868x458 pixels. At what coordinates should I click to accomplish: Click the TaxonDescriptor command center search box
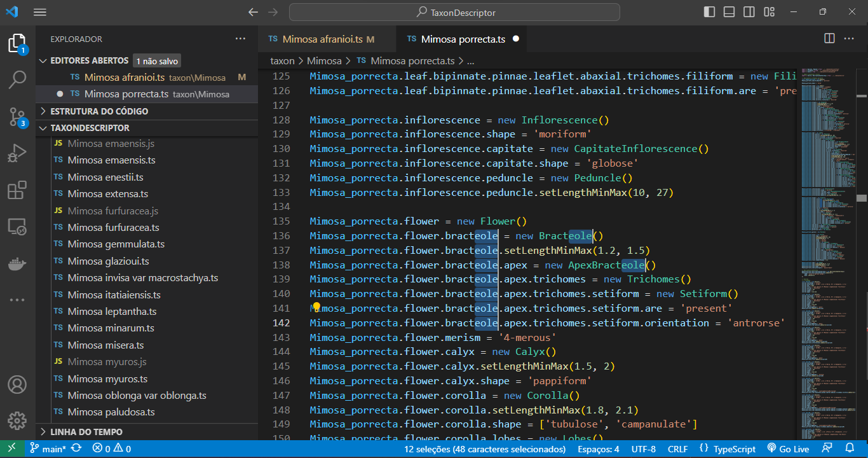(x=454, y=12)
